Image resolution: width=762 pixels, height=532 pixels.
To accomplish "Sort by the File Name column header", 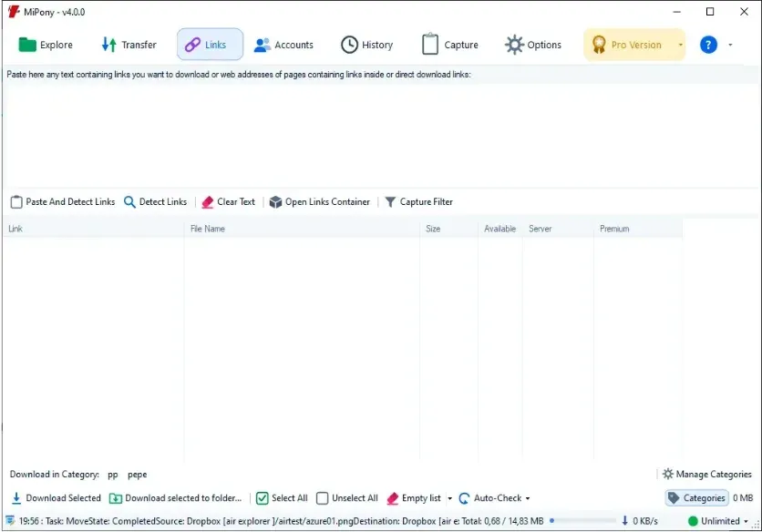I will [x=302, y=229].
